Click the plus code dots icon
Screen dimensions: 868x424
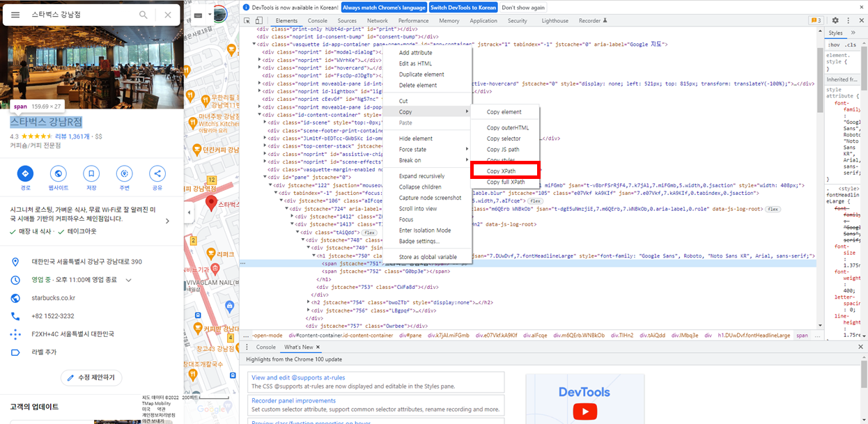(x=16, y=334)
